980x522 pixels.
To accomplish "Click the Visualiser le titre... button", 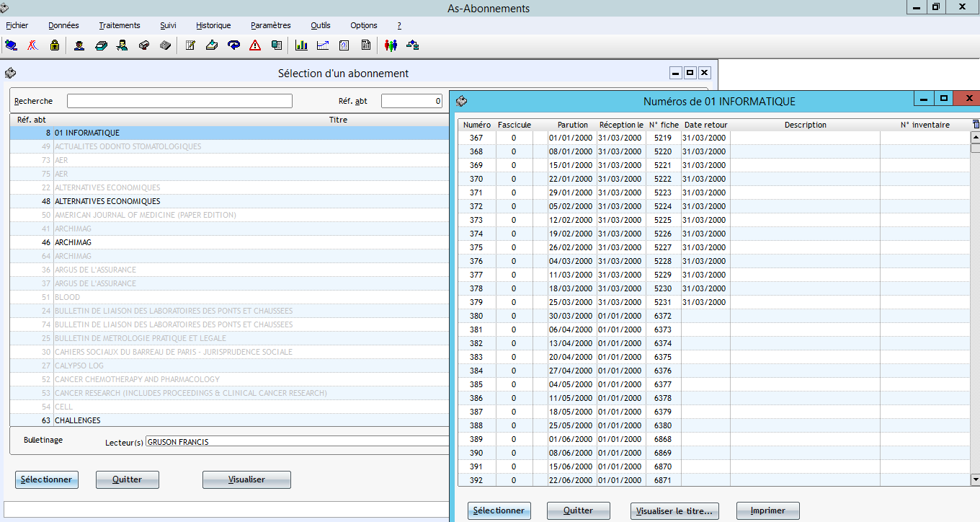I will (674, 510).
